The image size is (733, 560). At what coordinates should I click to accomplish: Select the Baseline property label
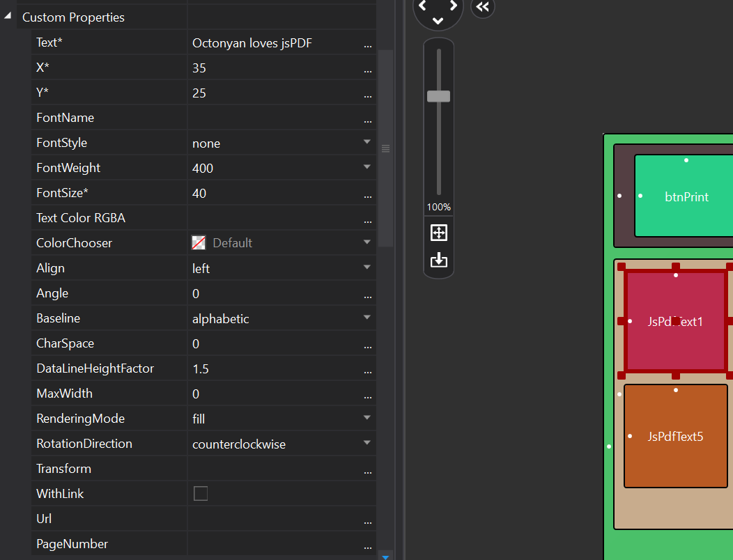tap(58, 318)
